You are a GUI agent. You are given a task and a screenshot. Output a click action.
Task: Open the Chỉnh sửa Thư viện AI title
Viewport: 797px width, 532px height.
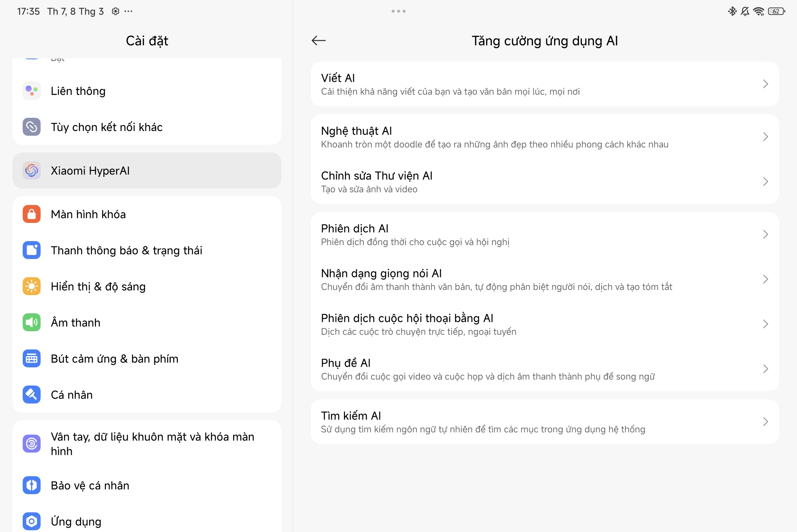click(x=377, y=176)
